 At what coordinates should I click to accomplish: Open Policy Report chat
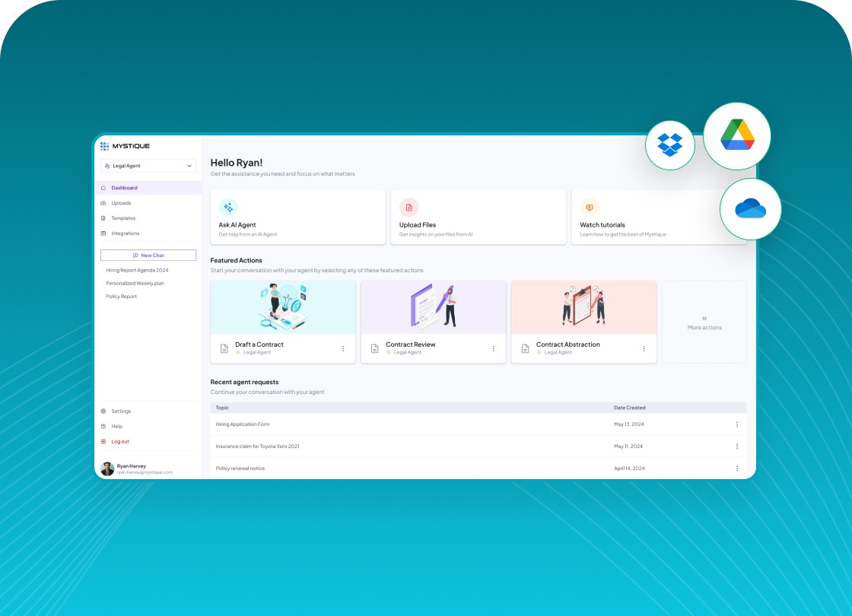tap(121, 297)
